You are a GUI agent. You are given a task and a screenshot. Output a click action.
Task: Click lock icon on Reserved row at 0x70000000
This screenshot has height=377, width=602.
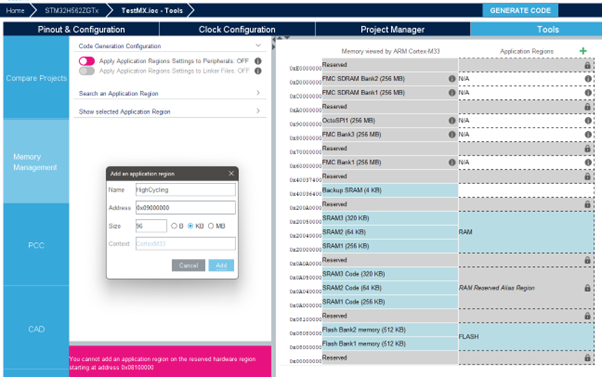[587, 149]
